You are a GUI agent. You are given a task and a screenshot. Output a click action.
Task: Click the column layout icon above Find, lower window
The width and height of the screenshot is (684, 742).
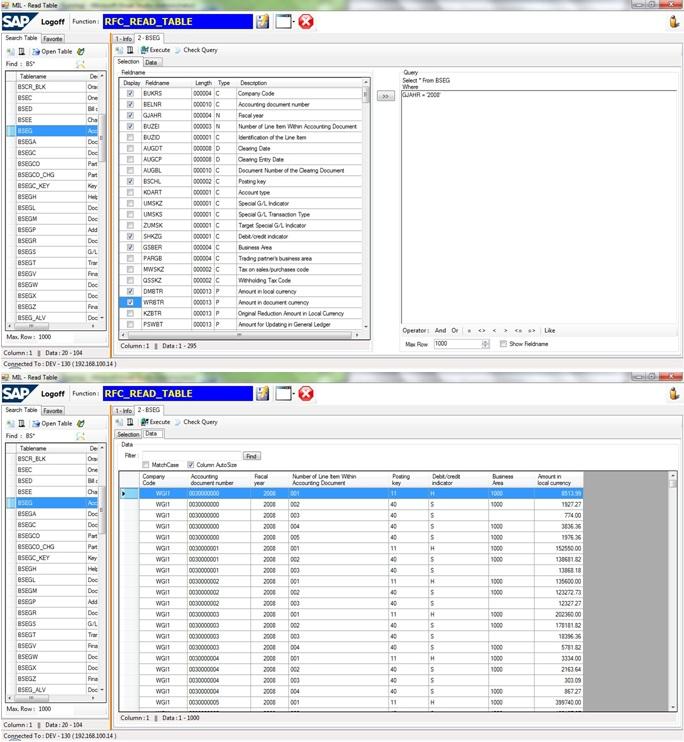(21, 424)
